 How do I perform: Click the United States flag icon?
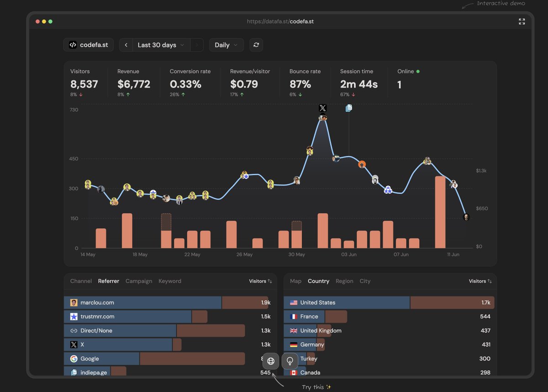(x=294, y=303)
